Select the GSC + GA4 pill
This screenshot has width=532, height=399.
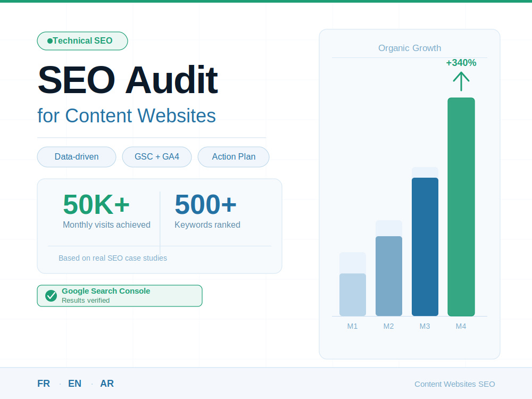[x=157, y=157]
